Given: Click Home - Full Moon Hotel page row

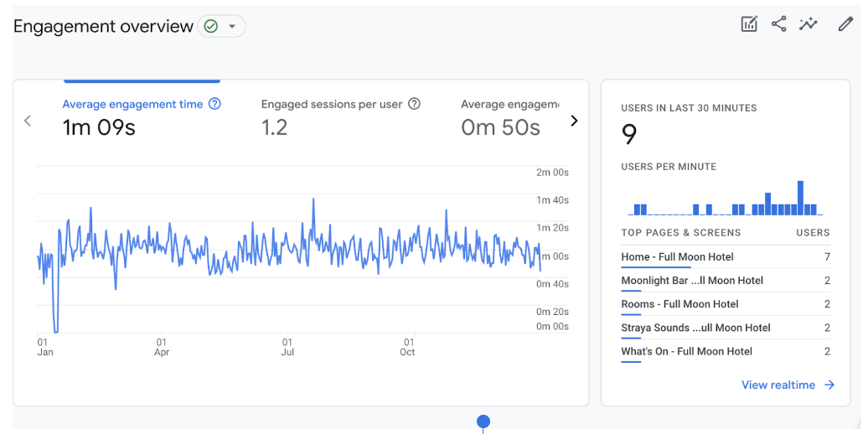Looking at the screenshot, I should click(677, 256).
